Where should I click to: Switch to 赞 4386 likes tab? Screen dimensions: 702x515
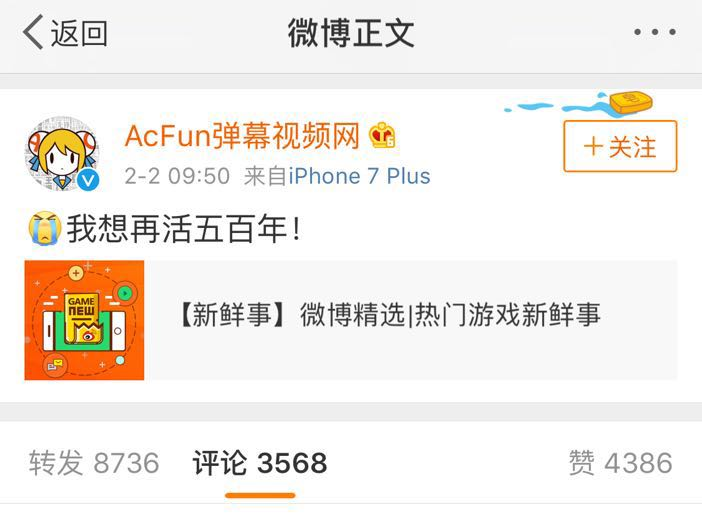click(x=621, y=463)
